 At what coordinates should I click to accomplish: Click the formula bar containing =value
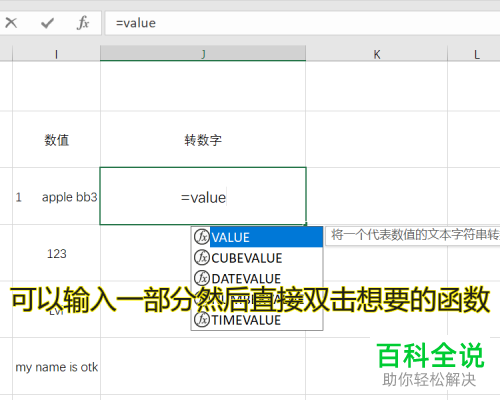click(302, 23)
